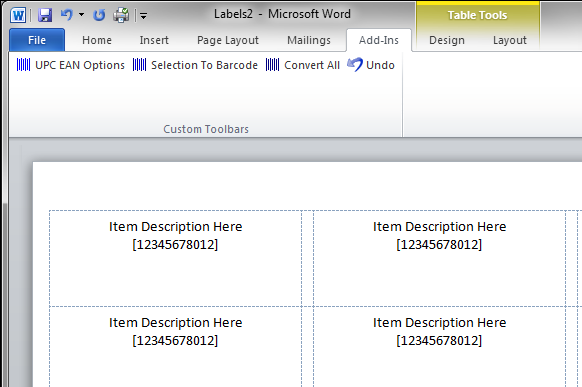Open the Page Layout tab
The image size is (582, 387).
(x=228, y=40)
